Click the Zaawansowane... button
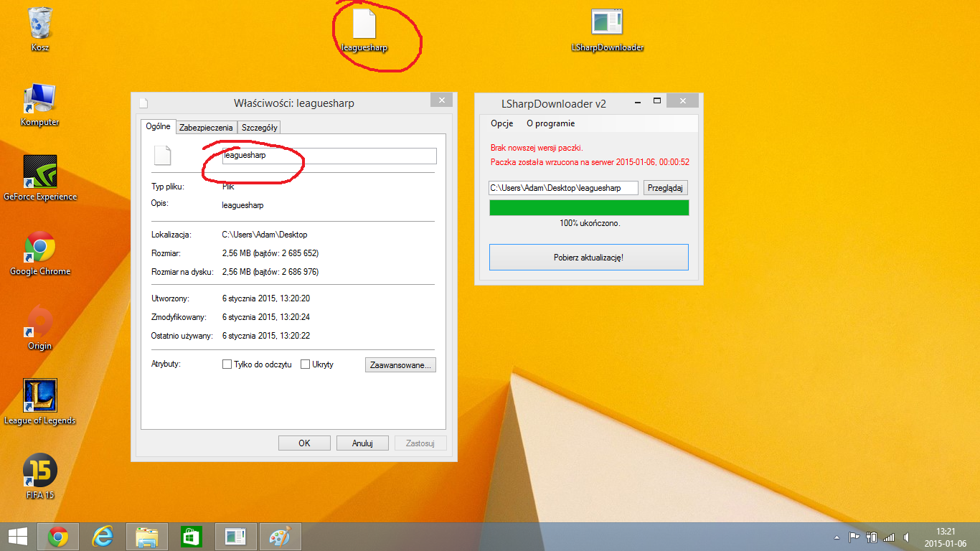This screenshot has width=980, height=551. 400,364
